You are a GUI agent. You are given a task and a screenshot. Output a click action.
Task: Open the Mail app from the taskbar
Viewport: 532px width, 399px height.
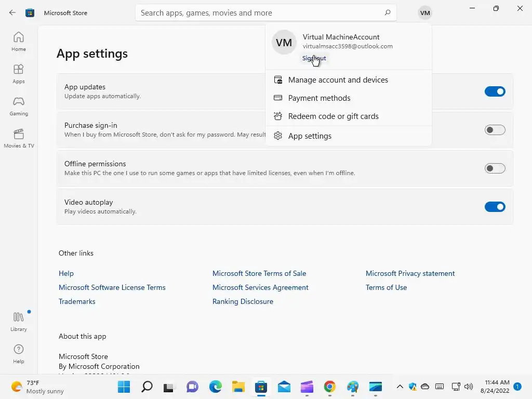click(284, 387)
